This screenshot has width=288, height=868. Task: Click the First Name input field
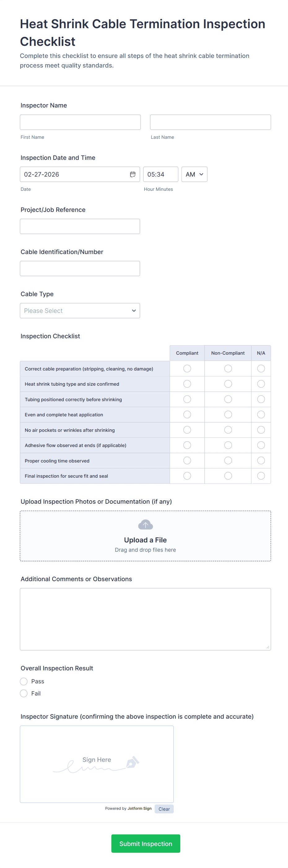tap(80, 122)
